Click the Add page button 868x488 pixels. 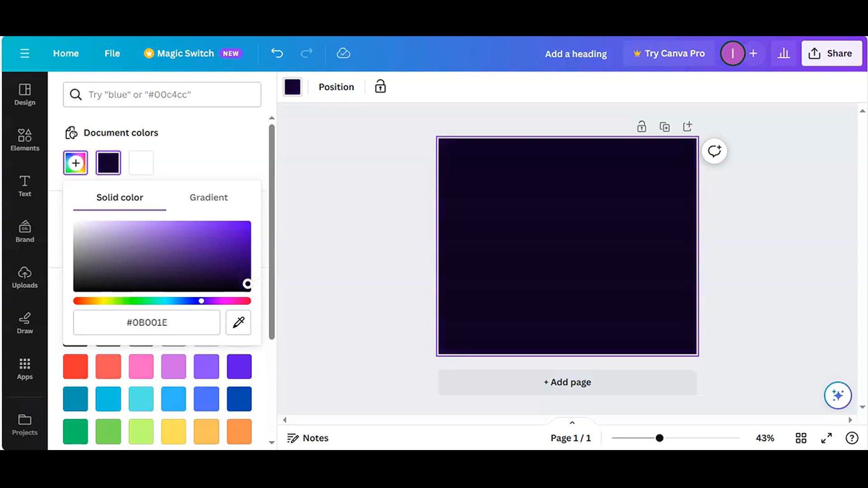(567, 382)
